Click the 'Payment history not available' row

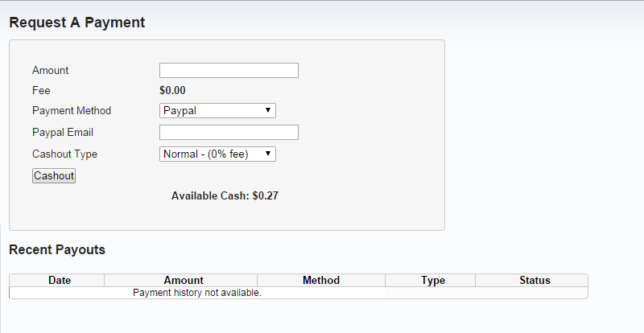coord(197,293)
